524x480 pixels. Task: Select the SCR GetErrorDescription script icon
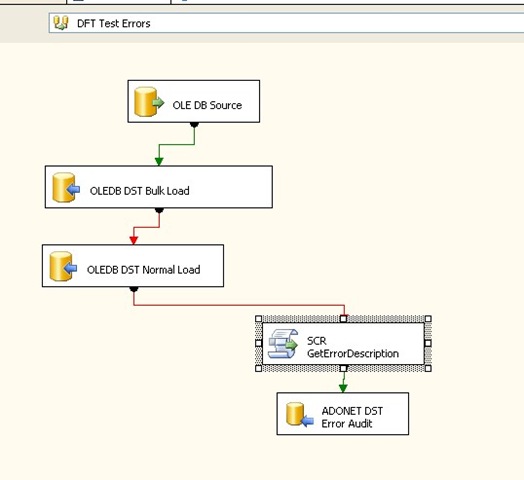coord(283,343)
